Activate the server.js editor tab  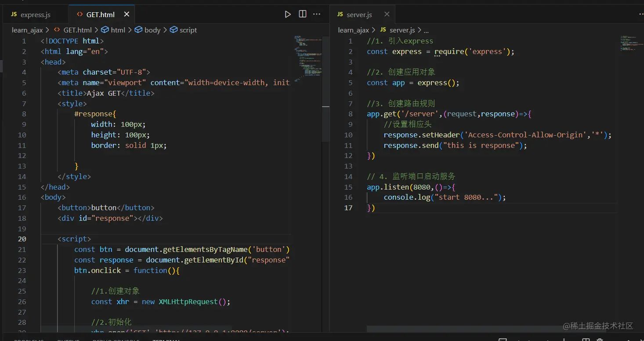pyautogui.click(x=359, y=15)
